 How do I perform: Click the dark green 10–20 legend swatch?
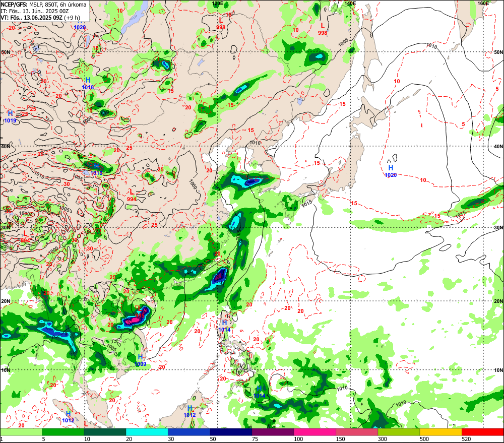pyautogui.click(x=105, y=432)
